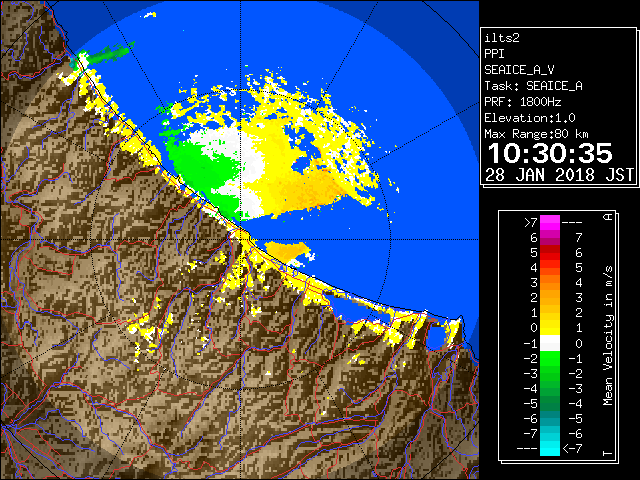
Task: Click the 'PRF: 1800Hz' text
Action: click(523, 102)
